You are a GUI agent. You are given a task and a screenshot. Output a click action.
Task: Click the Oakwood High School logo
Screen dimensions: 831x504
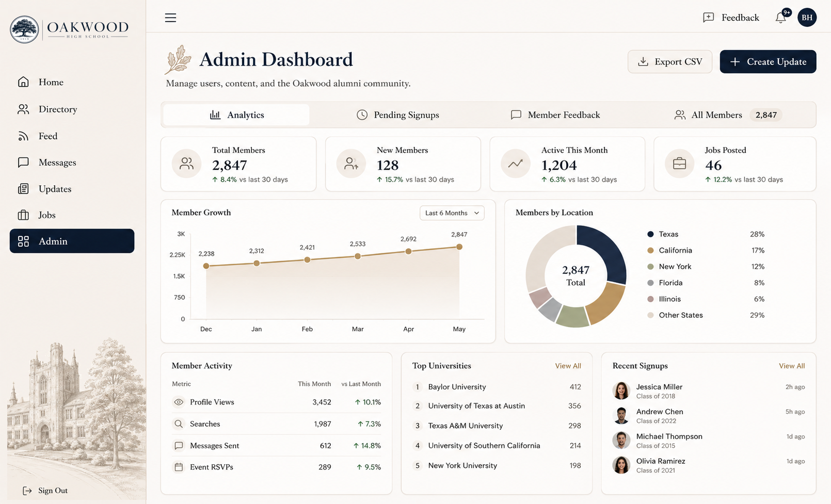pos(70,29)
